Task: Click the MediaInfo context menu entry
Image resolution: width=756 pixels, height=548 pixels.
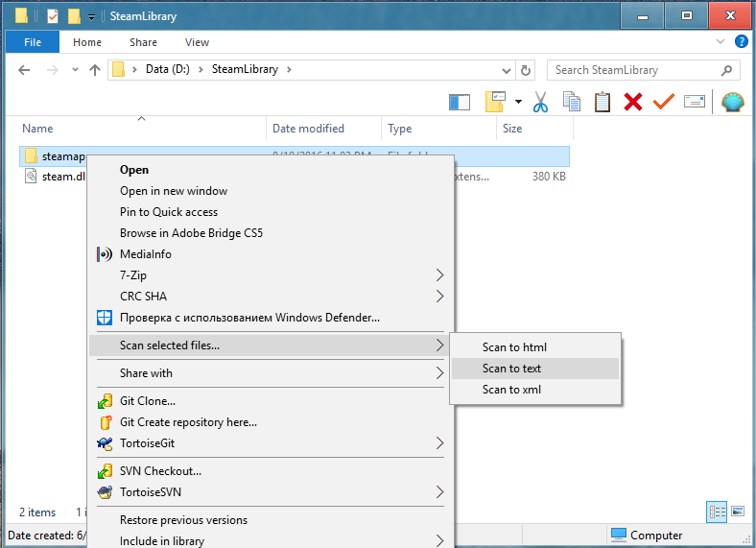Action: [x=271, y=254]
